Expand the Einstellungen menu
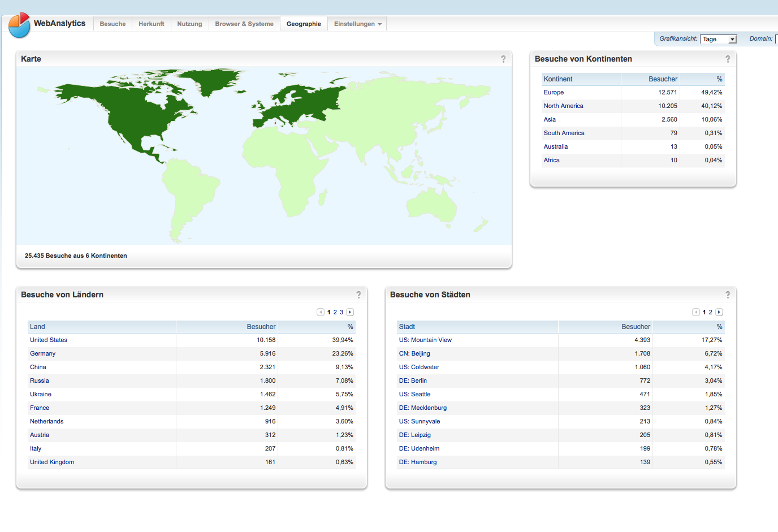 coord(357,24)
